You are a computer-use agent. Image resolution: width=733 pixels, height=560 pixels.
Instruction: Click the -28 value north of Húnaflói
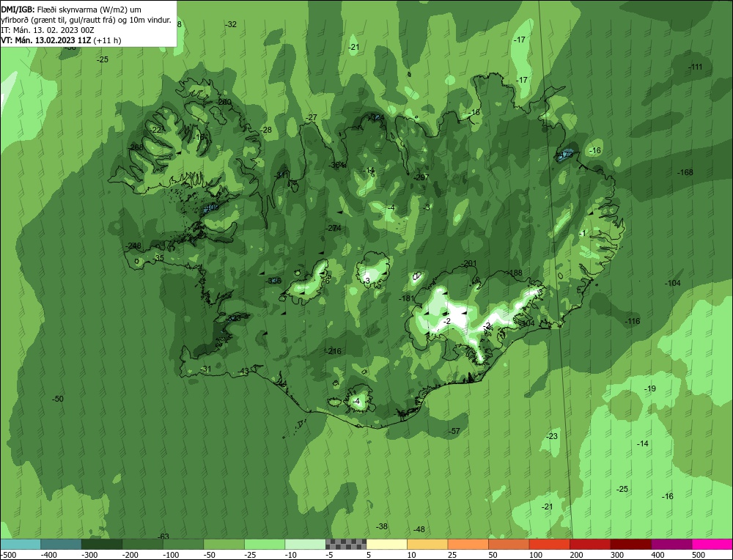click(265, 130)
